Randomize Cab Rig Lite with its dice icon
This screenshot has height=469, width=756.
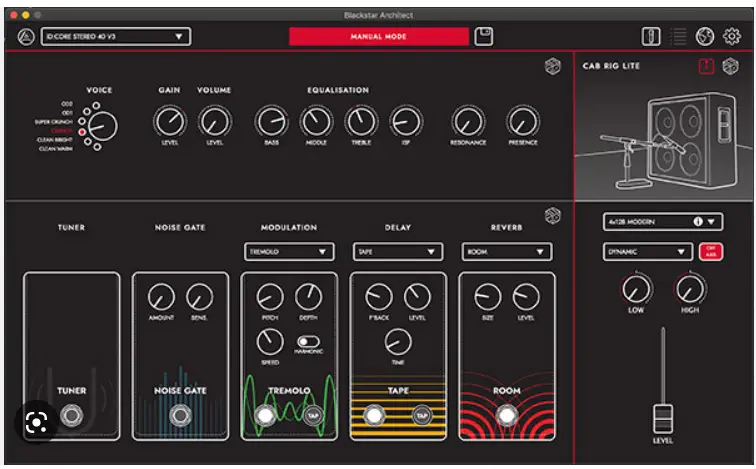730,66
